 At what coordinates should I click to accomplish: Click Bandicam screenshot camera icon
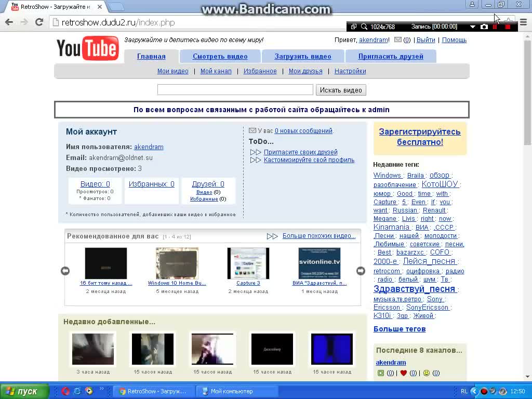tap(484, 26)
